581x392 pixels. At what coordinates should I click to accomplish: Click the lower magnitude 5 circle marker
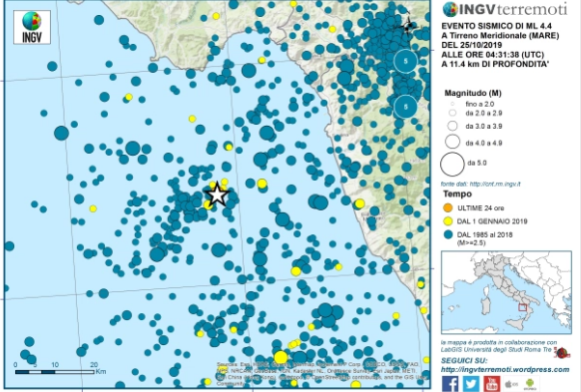tap(405, 107)
